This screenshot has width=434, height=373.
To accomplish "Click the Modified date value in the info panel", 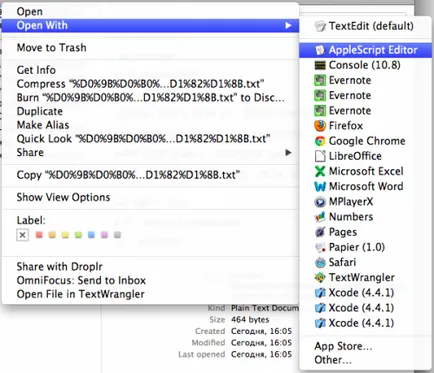I will point(261,343).
